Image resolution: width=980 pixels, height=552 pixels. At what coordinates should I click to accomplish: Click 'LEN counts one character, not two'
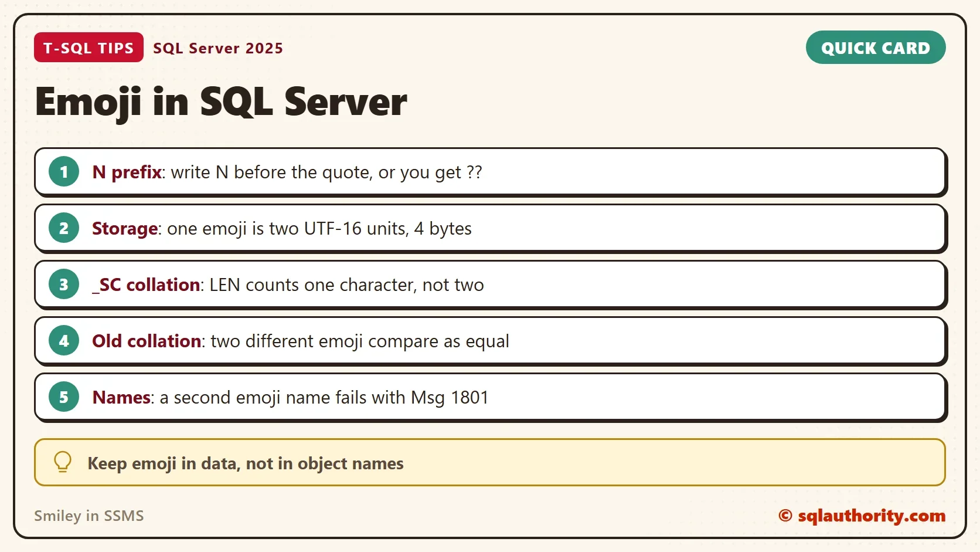pyautogui.click(x=346, y=285)
